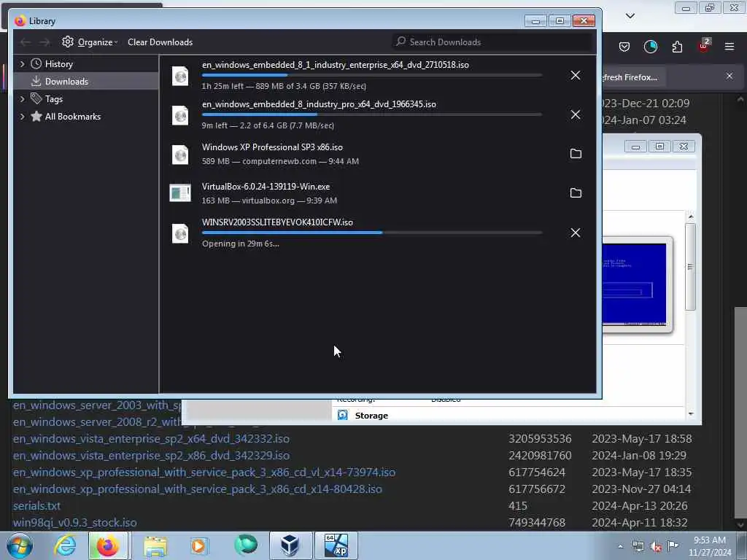Viewport: 747px width, 560px height.
Task: Click the uBlock Origin extension icon
Action: click(x=704, y=46)
